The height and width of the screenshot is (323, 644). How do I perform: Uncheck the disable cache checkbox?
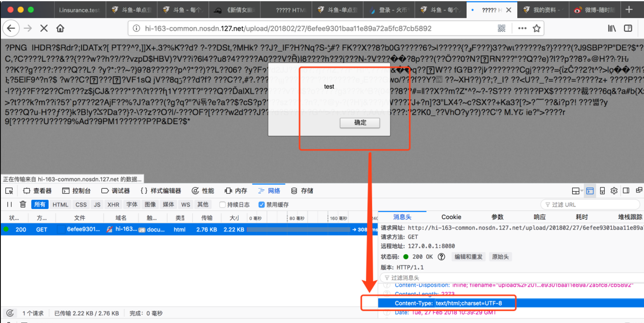click(261, 205)
